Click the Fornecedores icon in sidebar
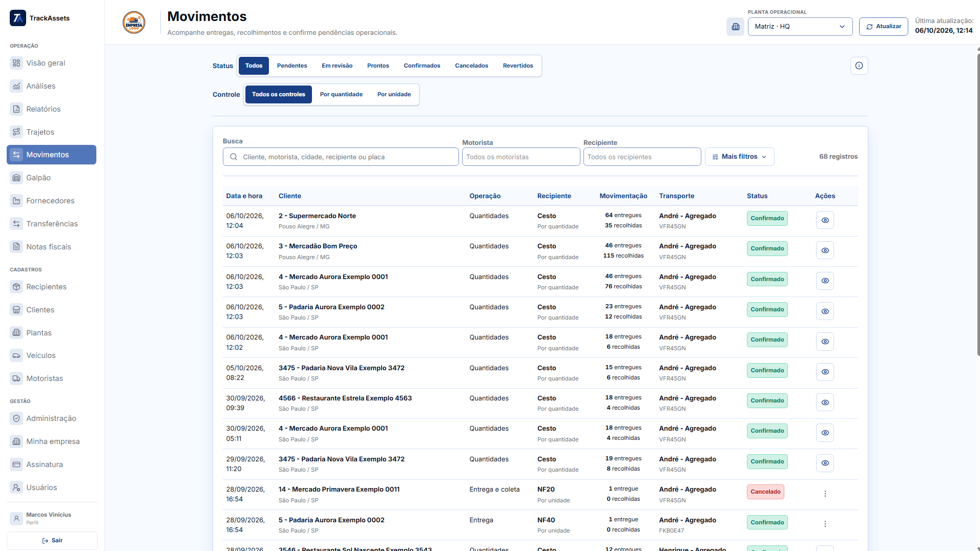 click(16, 201)
